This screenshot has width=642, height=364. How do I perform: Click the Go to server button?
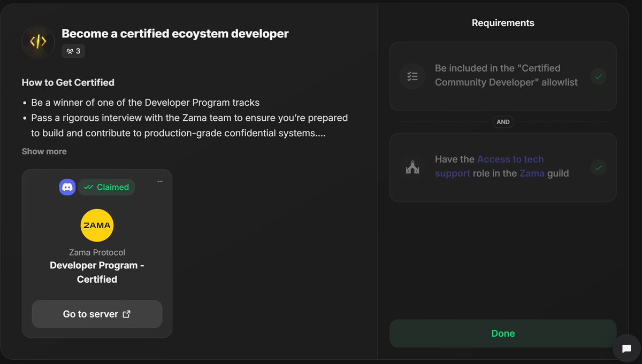point(97,314)
